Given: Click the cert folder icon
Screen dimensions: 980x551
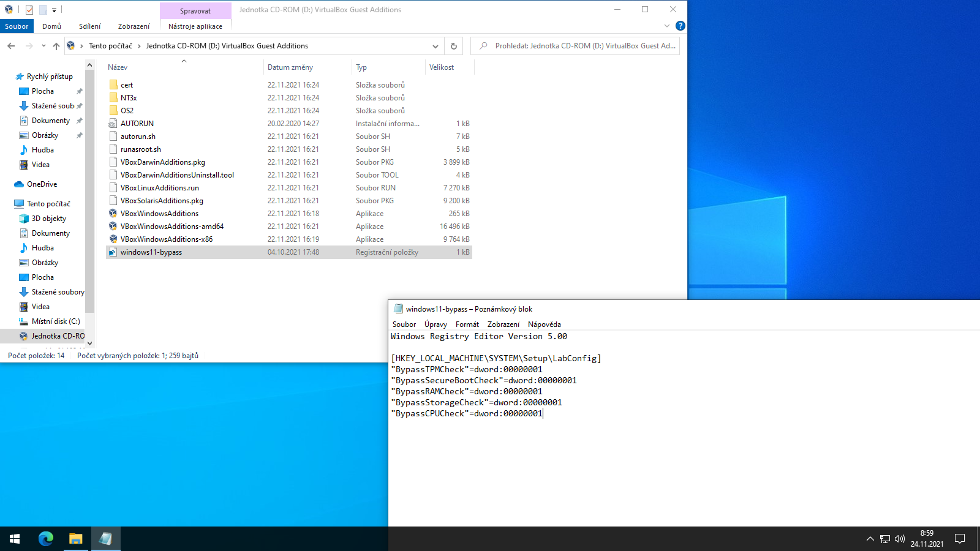Looking at the screenshot, I should [x=113, y=85].
